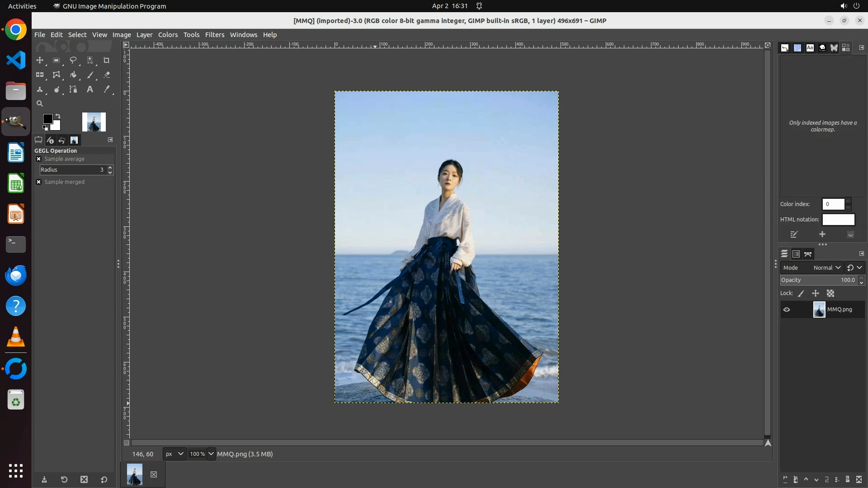Hide the MMQ.png layer with eye icon
This screenshot has height=488, width=868.
point(787,310)
